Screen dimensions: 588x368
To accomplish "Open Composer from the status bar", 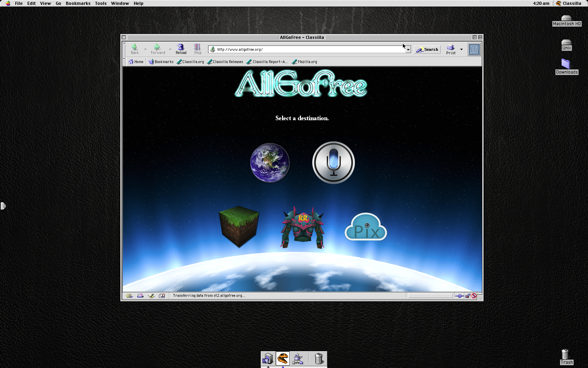I will 151,296.
